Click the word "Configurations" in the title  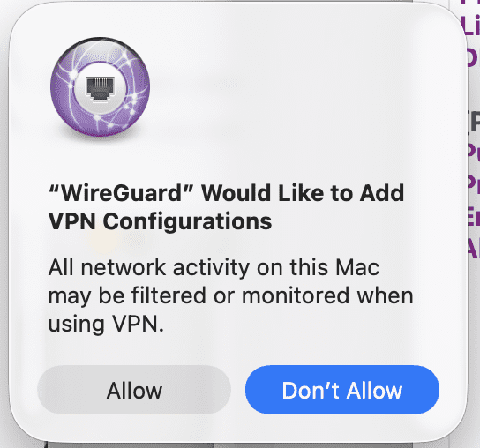point(187,221)
